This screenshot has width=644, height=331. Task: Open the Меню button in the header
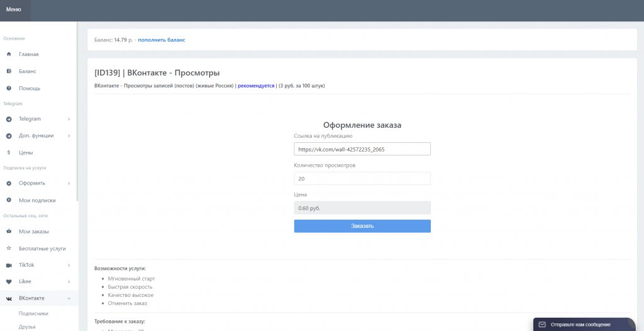point(14,9)
